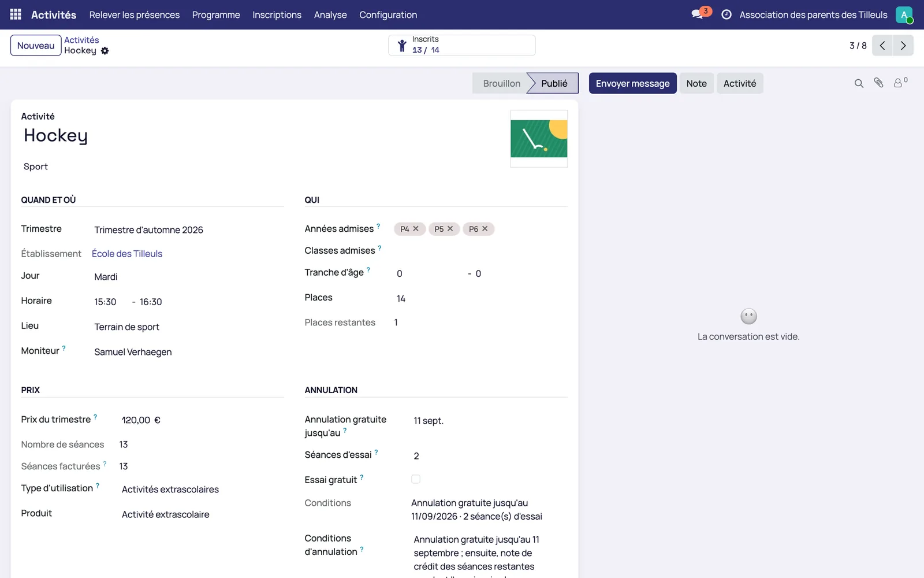Click the Envoyer message button
The width and height of the screenshot is (924, 578).
coord(632,83)
